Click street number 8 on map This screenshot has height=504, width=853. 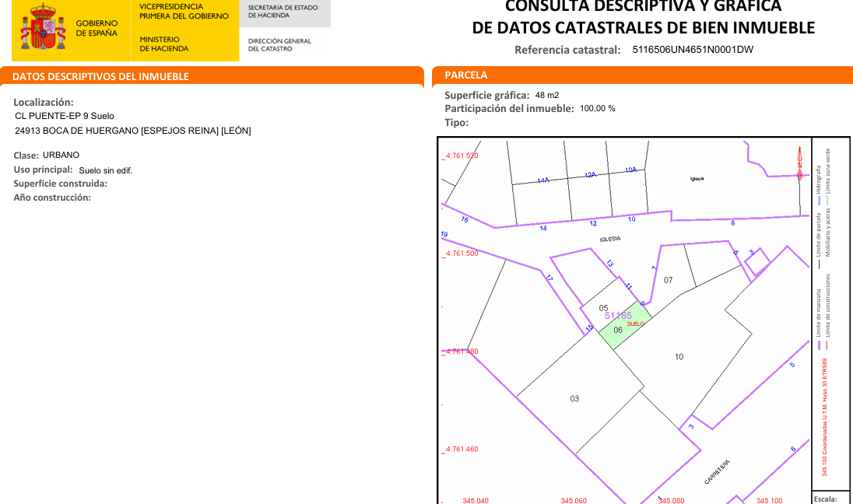pos(733,223)
